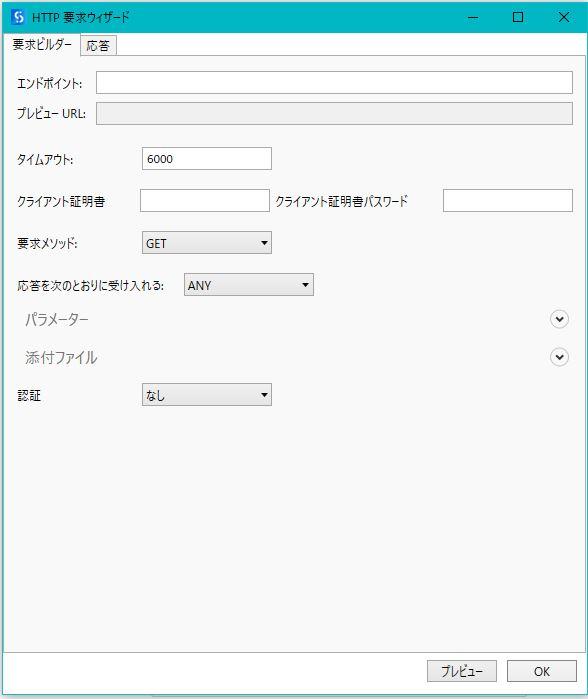This screenshot has width=588, height=699.
Task: Open the 認証 なし dropdown
Action: coord(207,395)
